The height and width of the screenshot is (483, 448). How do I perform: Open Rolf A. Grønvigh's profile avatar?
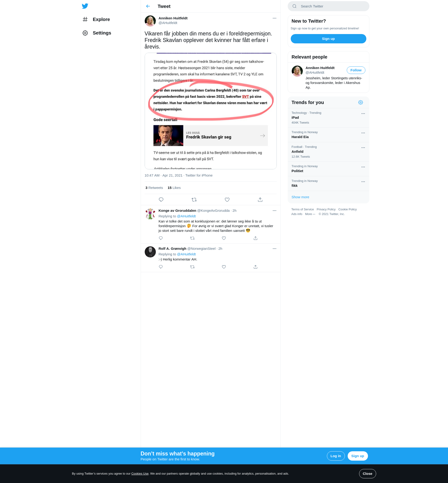(x=150, y=252)
